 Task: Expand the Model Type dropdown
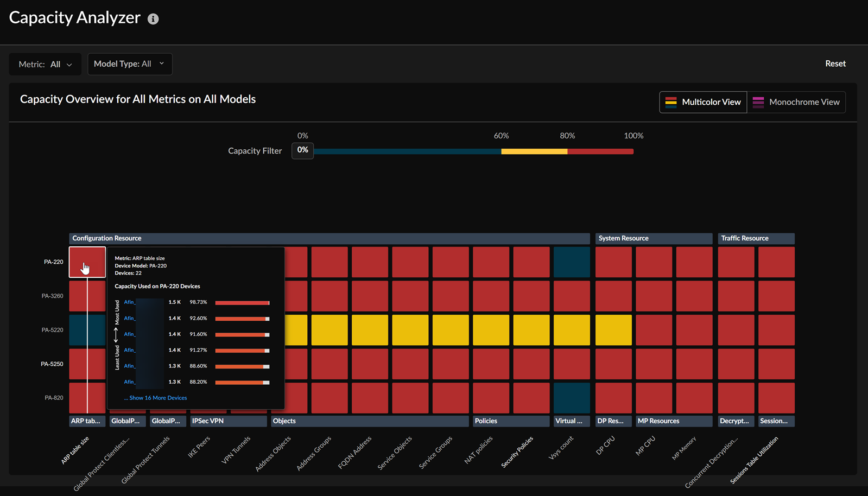[x=130, y=64]
